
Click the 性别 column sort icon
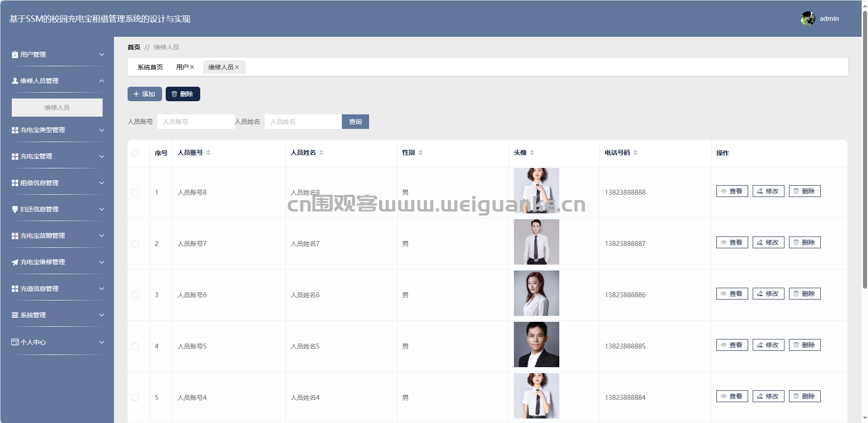point(420,152)
